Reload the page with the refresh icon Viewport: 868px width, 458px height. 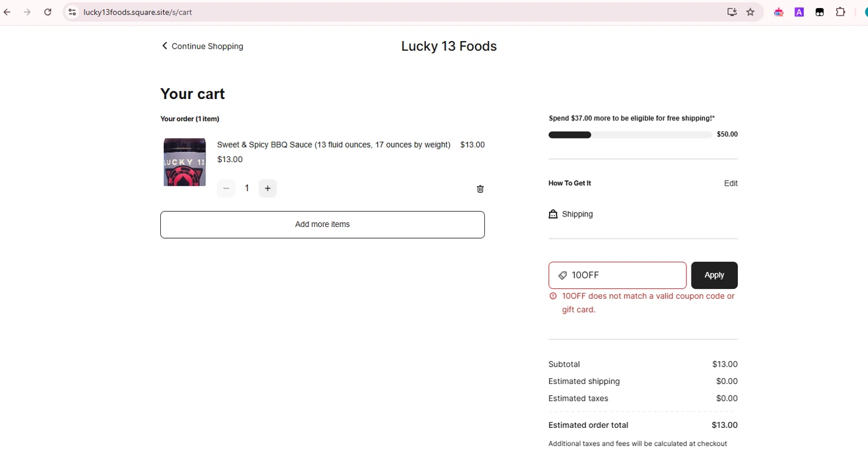[48, 12]
